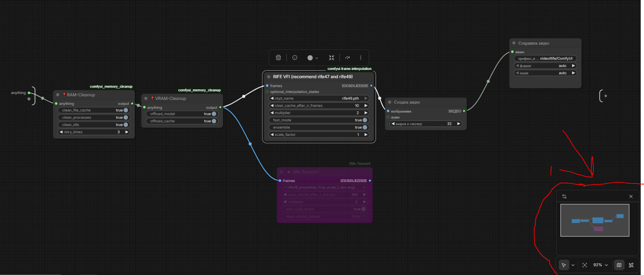Choose the select-mode cursor tool
This screenshot has width=644, height=275.
[x=564, y=265]
